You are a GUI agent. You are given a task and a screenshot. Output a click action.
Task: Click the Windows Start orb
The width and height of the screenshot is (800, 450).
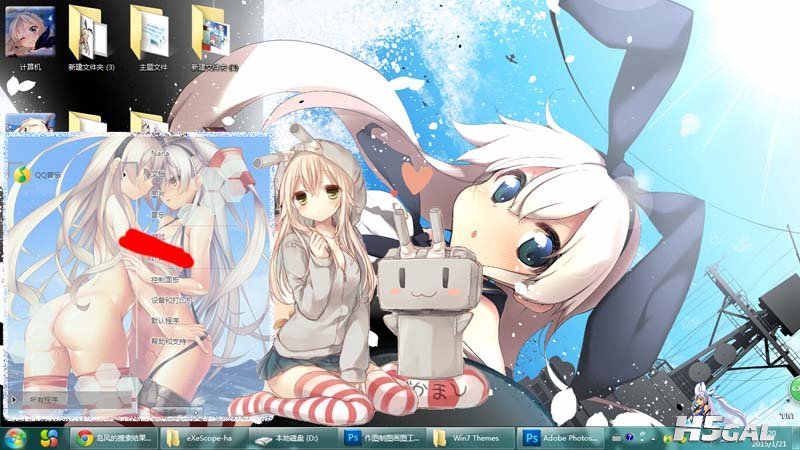click(x=15, y=438)
